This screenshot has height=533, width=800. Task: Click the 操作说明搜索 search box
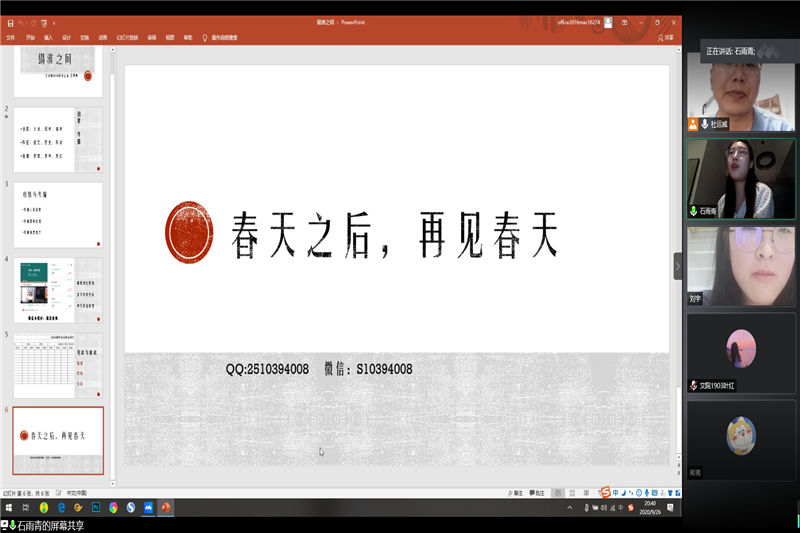[x=228, y=37]
